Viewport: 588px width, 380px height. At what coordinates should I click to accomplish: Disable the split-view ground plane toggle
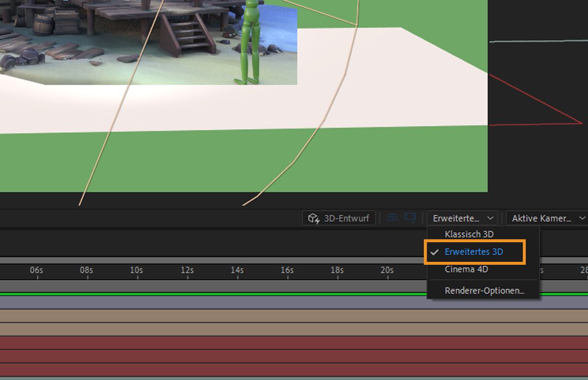pos(392,218)
